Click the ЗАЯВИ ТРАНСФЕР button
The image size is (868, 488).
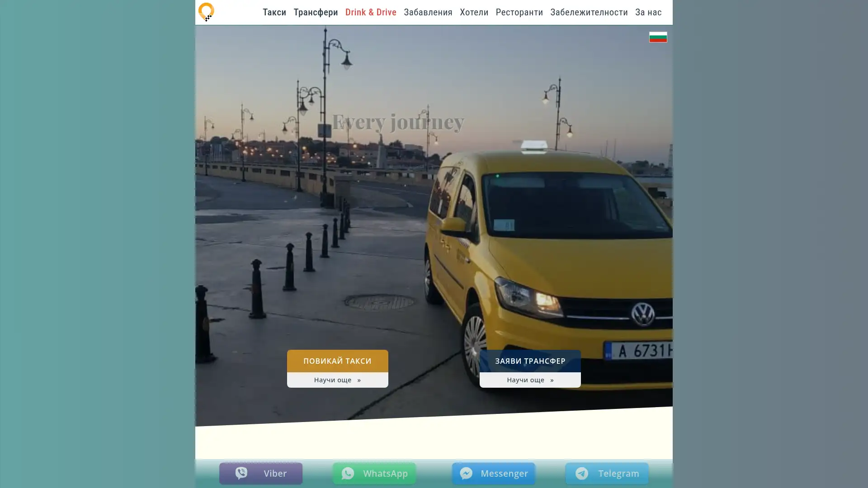click(x=530, y=361)
